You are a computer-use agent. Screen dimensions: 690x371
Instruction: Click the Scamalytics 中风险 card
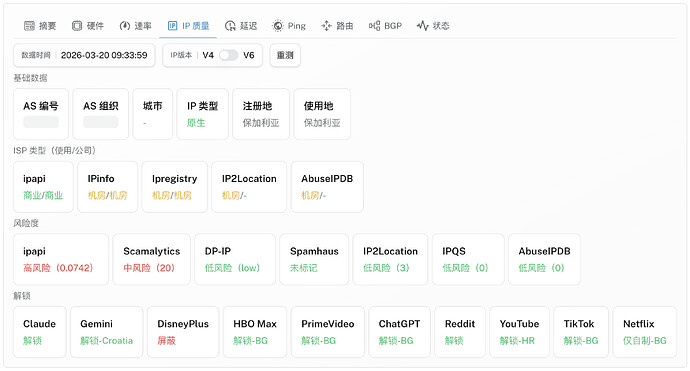pyautogui.click(x=152, y=259)
